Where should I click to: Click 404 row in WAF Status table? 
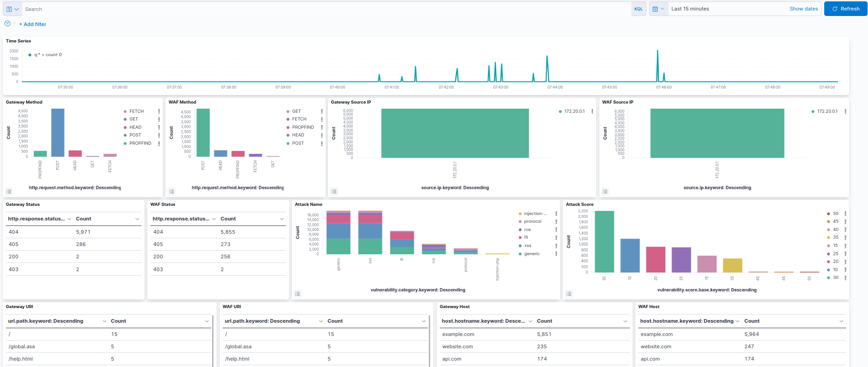[x=218, y=232]
